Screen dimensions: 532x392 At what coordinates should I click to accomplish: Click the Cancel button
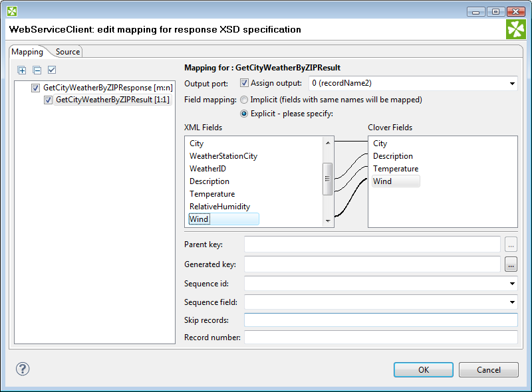pos(489,369)
